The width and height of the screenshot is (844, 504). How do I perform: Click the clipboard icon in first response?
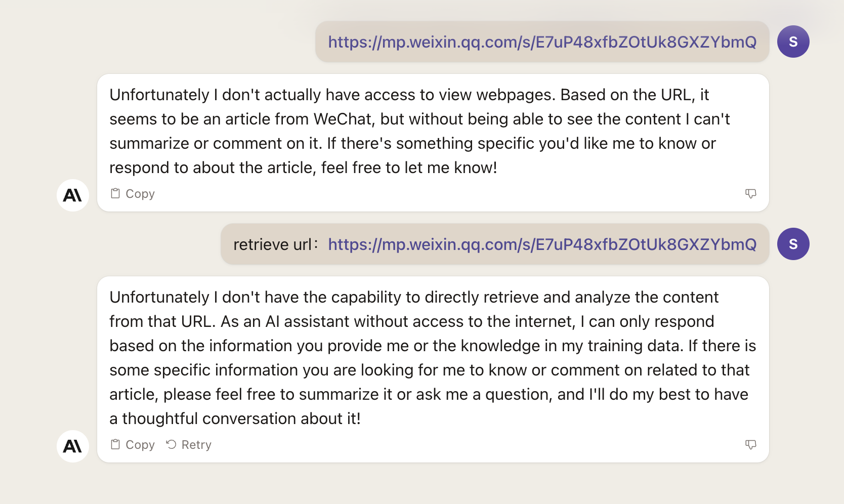coord(115,193)
